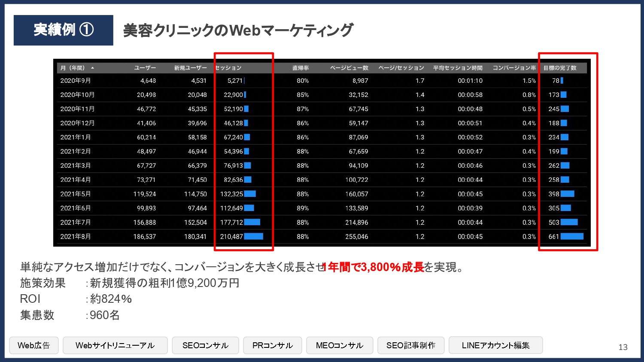Click the new user value 180,341
Image resolution: width=644 pixels, height=362 pixels.
coord(195,236)
